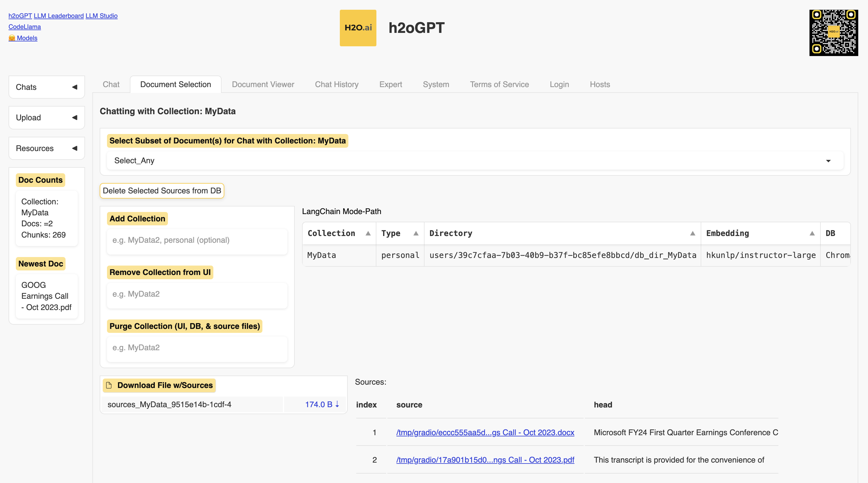Image resolution: width=868 pixels, height=483 pixels.
Task: Open the CodeLlama link
Action: [x=25, y=27]
